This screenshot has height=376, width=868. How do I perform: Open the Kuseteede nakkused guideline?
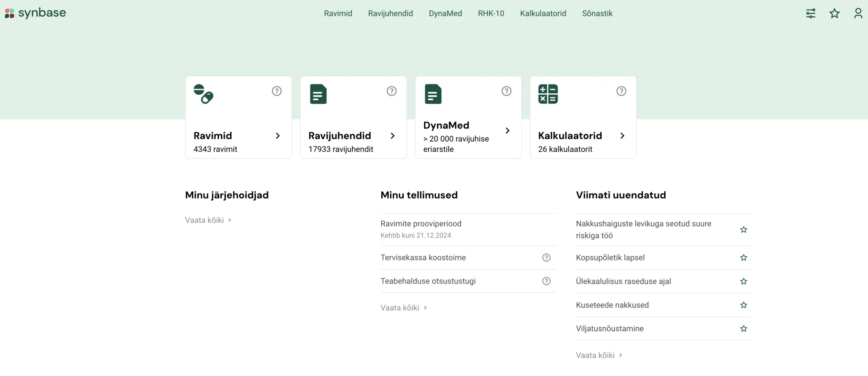(612, 305)
